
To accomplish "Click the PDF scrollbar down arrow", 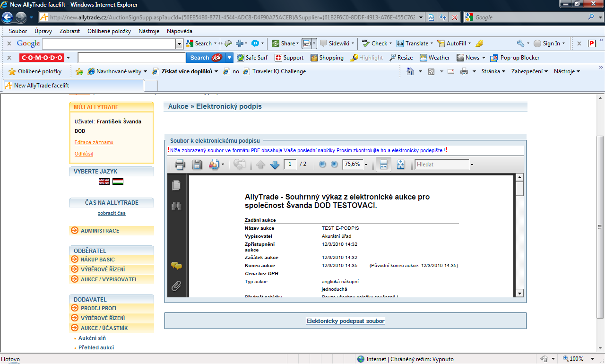I will click(519, 293).
